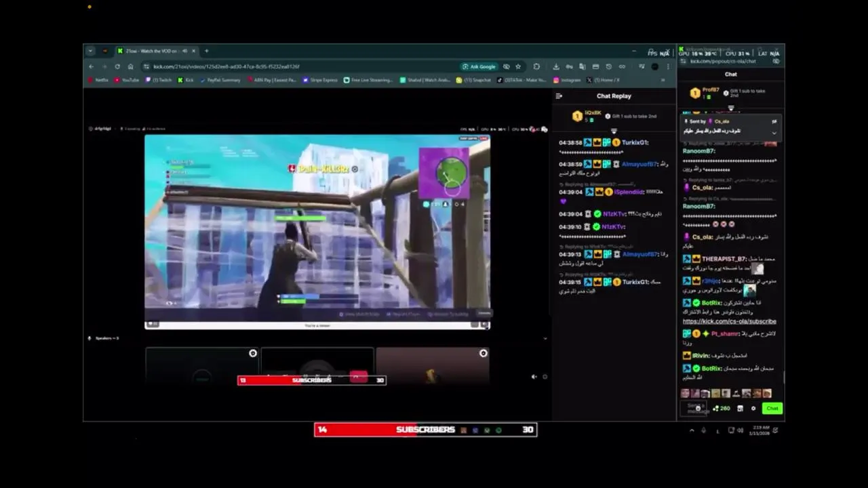Collapse the Speakers section chevron
The image size is (868, 488).
coord(545,338)
